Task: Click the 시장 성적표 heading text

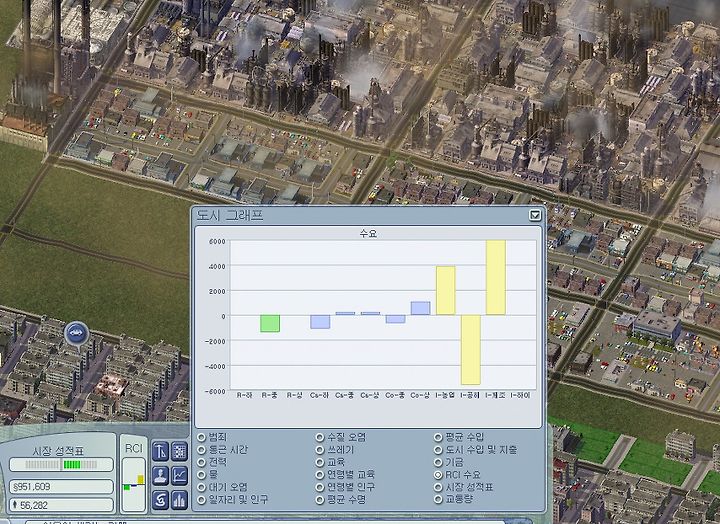Action: coord(58,451)
